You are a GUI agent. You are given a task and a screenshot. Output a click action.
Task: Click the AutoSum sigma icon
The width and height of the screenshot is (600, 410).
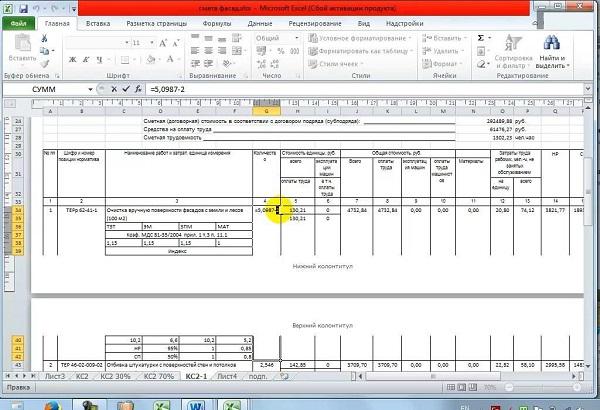click(481, 38)
